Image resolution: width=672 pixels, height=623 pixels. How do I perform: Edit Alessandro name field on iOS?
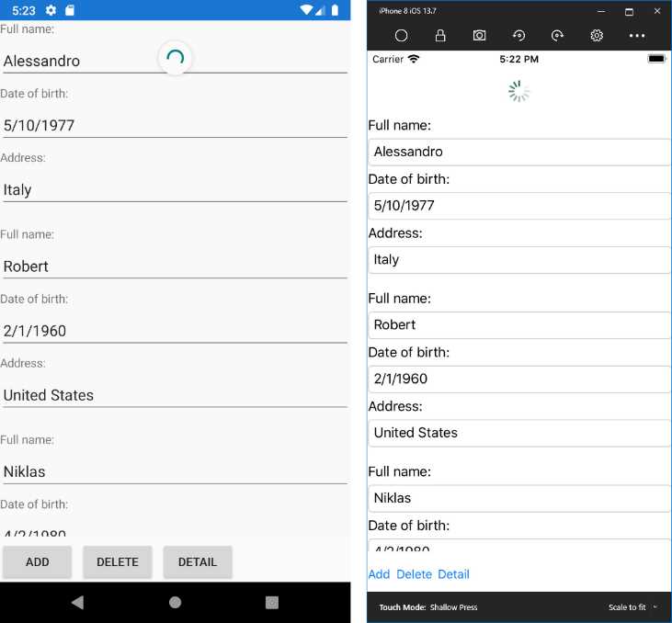click(x=519, y=152)
